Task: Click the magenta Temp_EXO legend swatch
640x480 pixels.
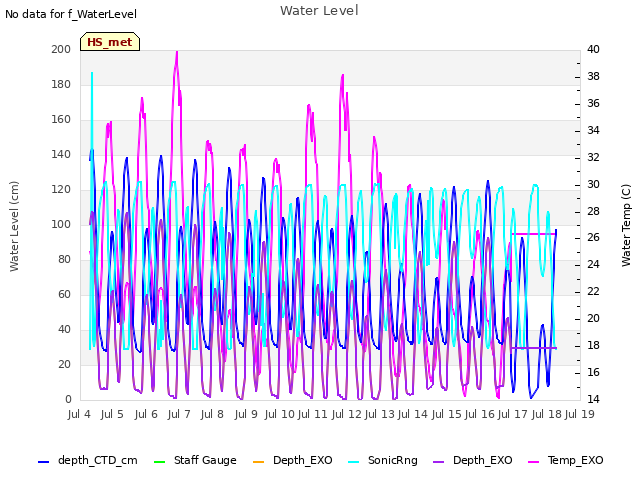Action: [x=533, y=462]
